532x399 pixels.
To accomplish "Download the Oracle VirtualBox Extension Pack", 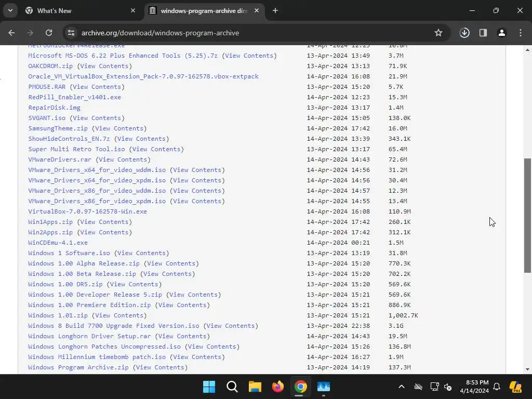I will 143,76.
